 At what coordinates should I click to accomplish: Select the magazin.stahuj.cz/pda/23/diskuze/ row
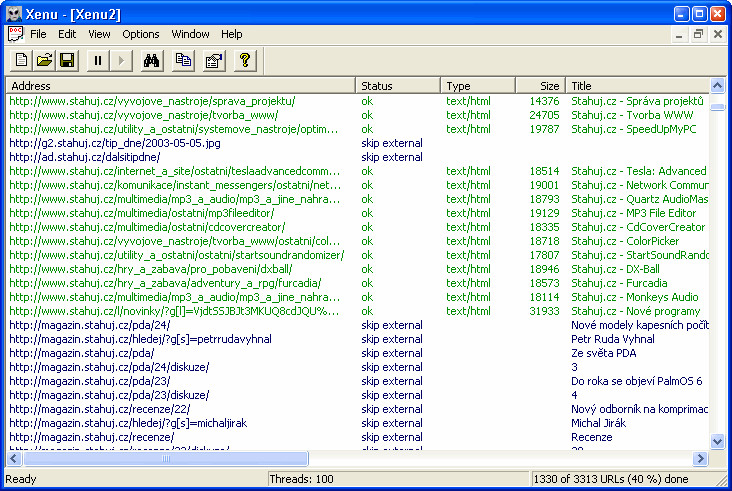click(x=357, y=395)
